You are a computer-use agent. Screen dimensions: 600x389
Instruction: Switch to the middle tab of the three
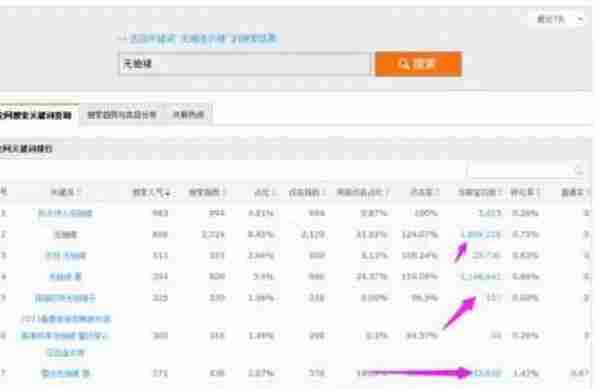pyautogui.click(x=122, y=115)
